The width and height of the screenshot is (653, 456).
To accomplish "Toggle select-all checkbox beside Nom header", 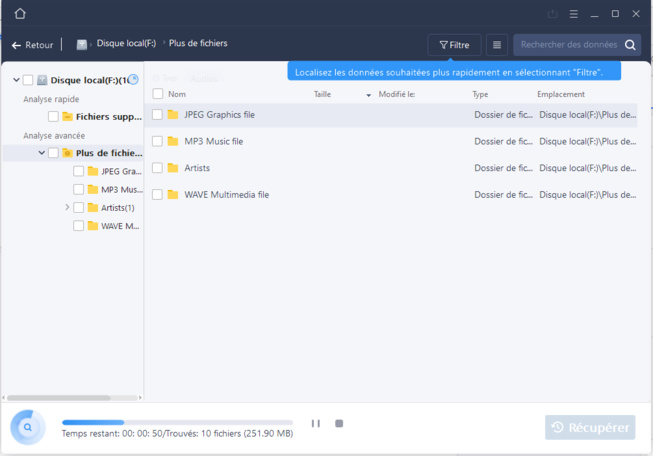I will (158, 94).
